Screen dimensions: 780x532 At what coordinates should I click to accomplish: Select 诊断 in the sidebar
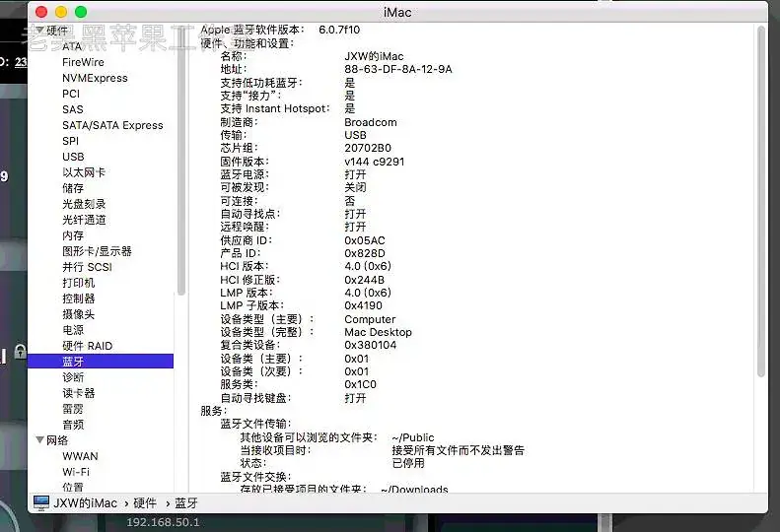click(73, 377)
